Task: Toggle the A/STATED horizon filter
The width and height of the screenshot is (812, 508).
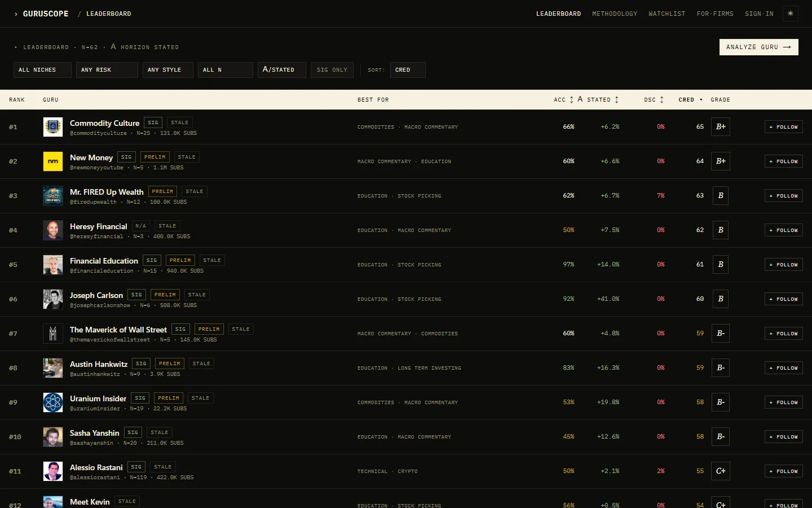Action: coord(281,70)
